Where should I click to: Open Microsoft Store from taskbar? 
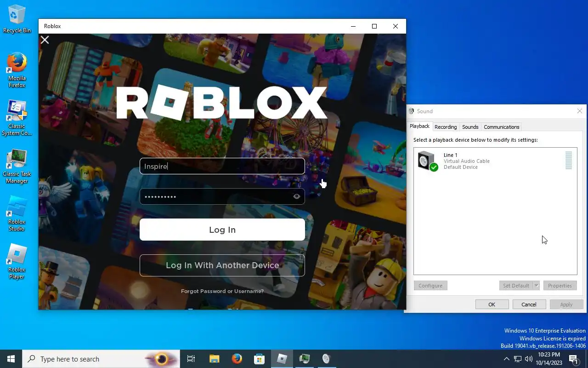pos(260,359)
